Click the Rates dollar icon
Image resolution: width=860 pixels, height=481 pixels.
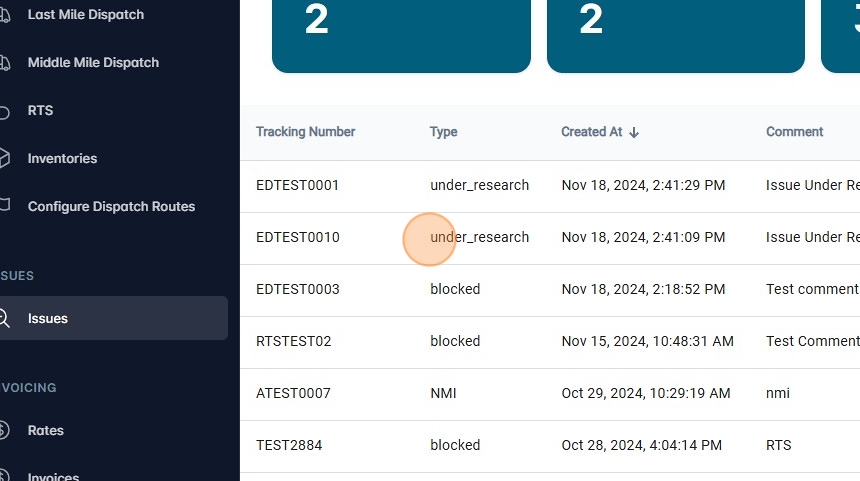(x=4, y=431)
